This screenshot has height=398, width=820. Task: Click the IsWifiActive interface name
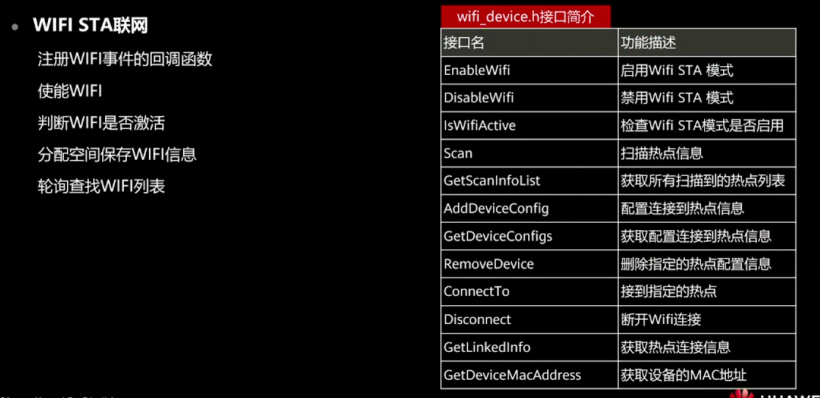coord(480,126)
